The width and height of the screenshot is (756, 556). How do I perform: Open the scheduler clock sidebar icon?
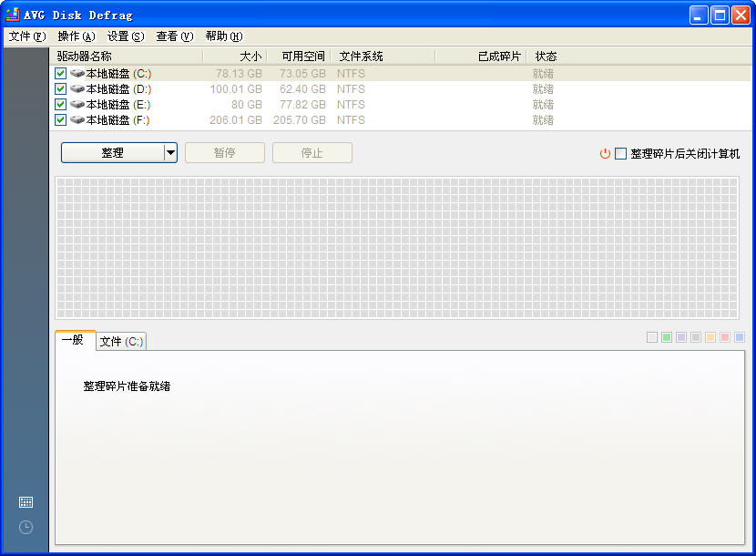pos(26,527)
